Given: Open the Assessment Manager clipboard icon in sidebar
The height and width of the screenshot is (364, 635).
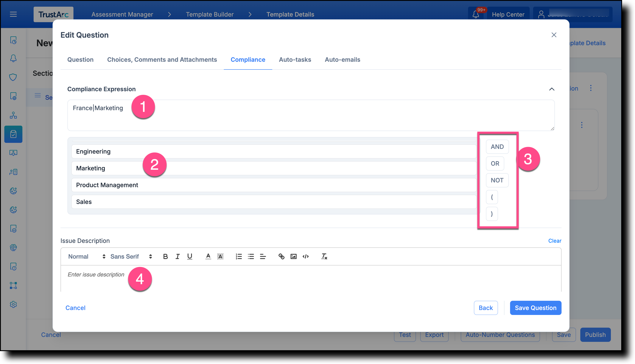Looking at the screenshot, I should 13,134.
